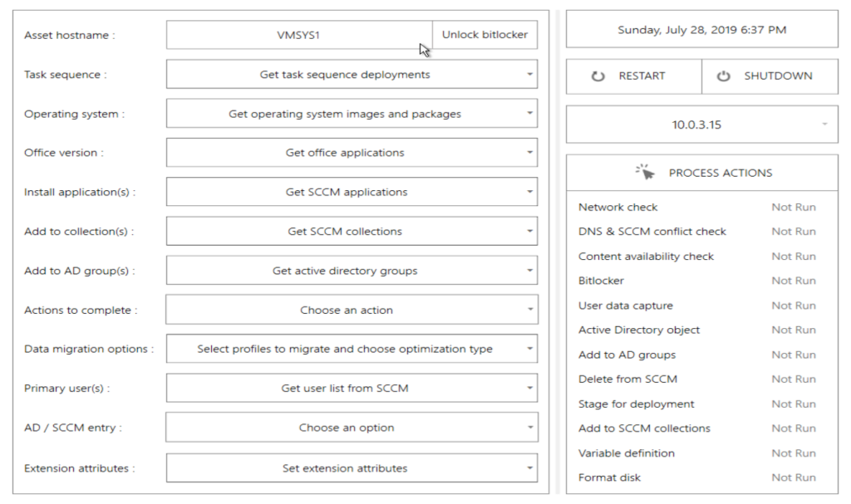This screenshot has width=851, height=504.
Task: Select the Network check process action
Action: 617,208
